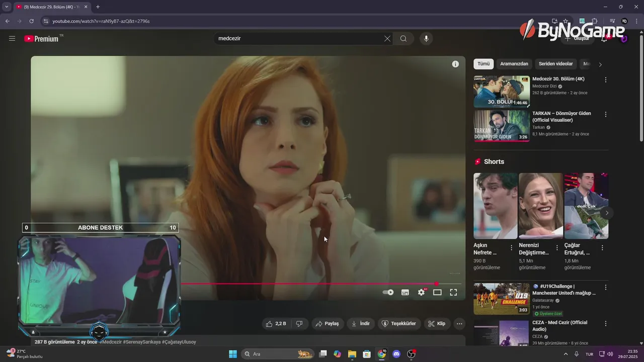Open File Explorer from the taskbar
Viewport: 644px width, 362px height.
coord(352,354)
